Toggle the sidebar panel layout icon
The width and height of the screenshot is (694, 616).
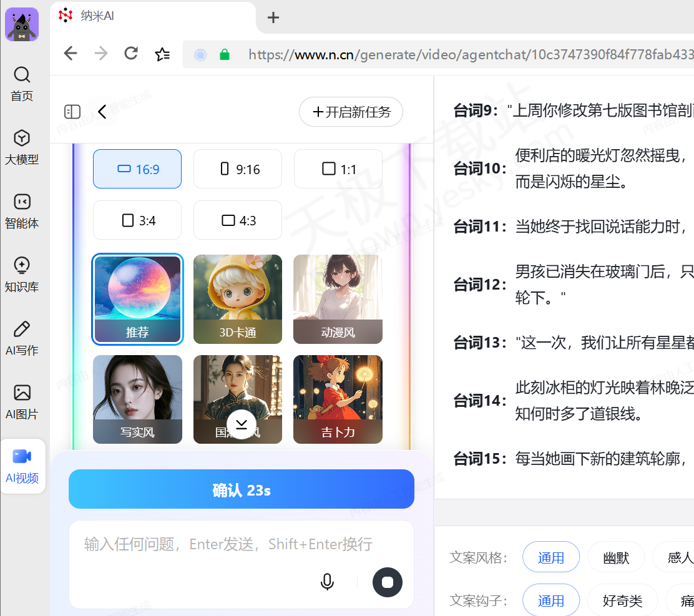pyautogui.click(x=72, y=112)
